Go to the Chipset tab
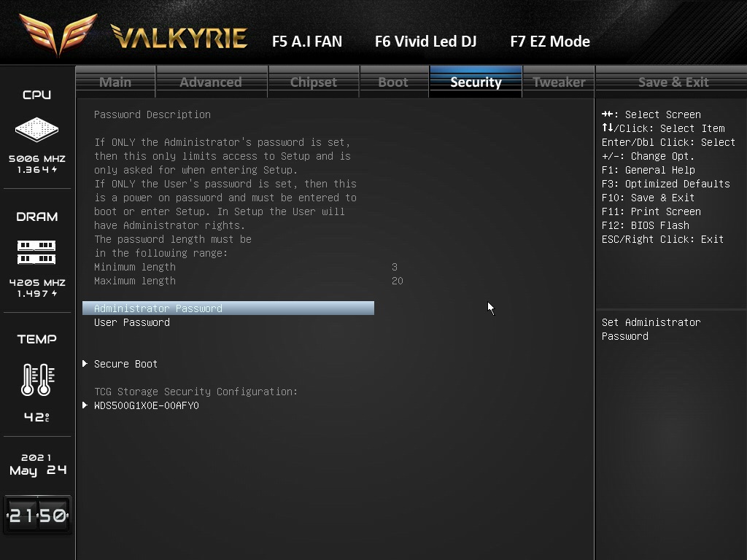747x560 pixels. click(x=313, y=82)
